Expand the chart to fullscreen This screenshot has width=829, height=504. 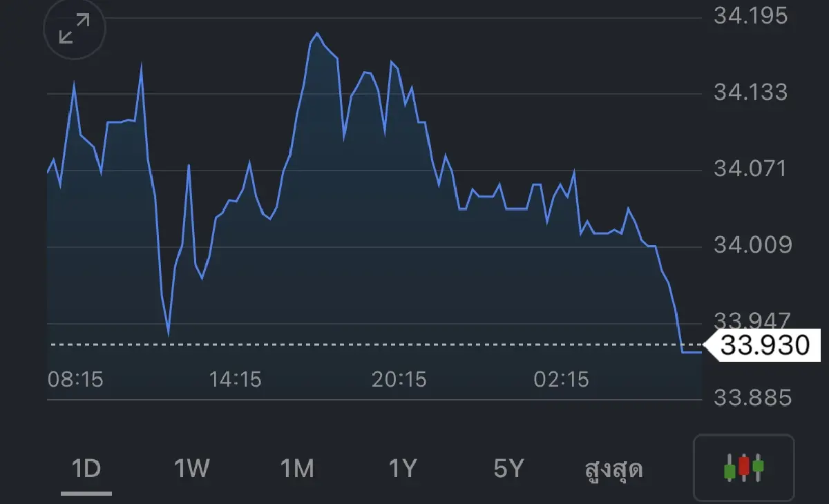click(x=75, y=29)
